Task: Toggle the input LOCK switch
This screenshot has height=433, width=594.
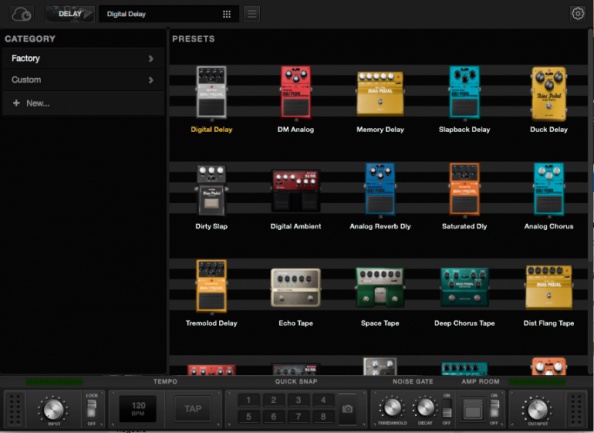Action: (91, 409)
